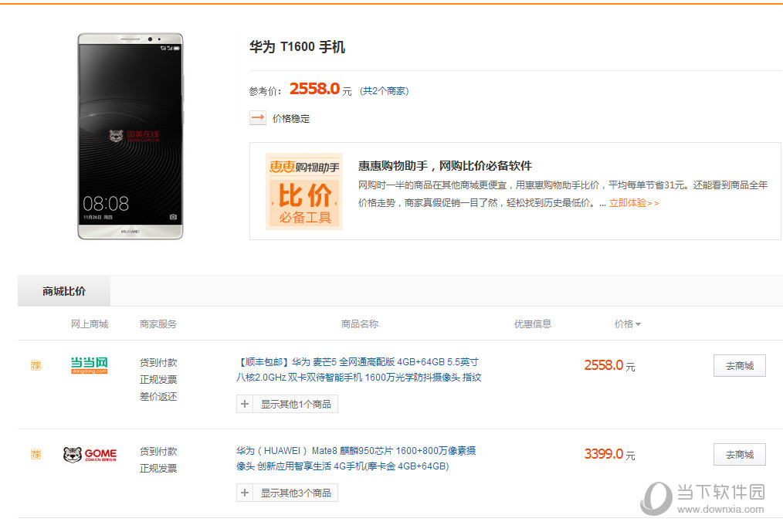Click 去商城 button for Dangdang
783x532 pixels.
[740, 366]
